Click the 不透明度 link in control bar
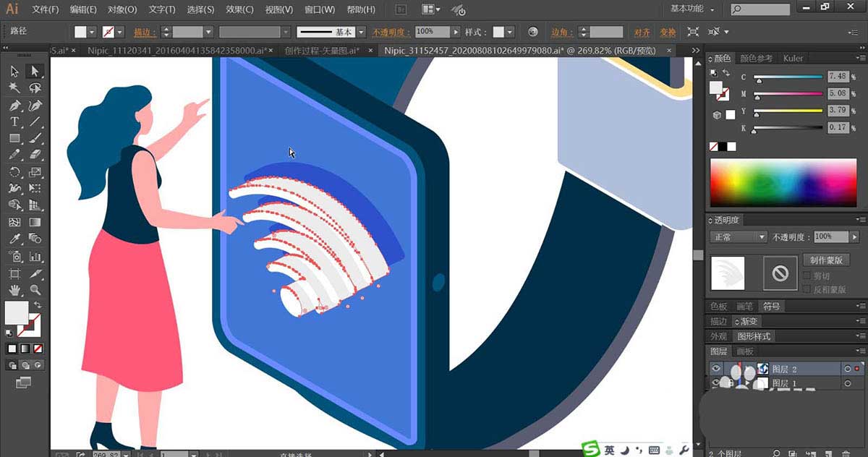This screenshot has width=868, height=457. [391, 32]
